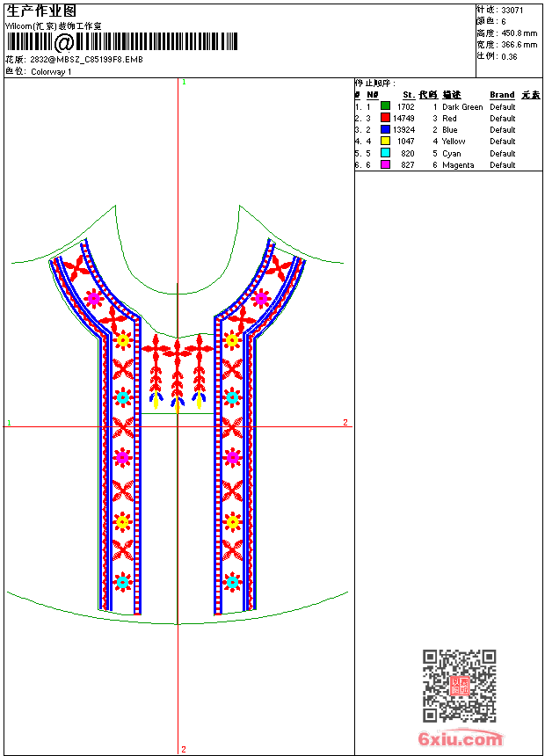Select the stitch count value 33071
The width and height of the screenshot is (545, 756).
click(512, 11)
